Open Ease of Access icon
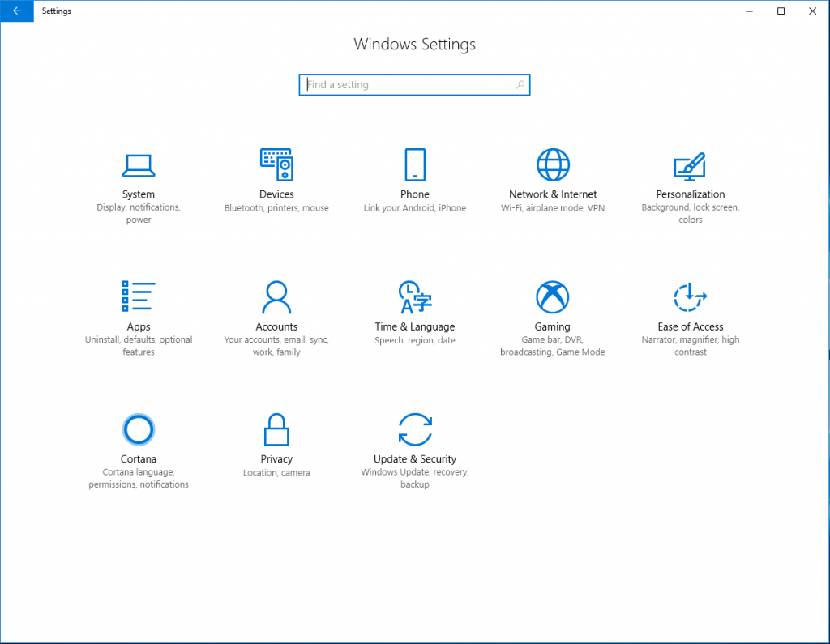The image size is (830, 644). click(x=691, y=296)
